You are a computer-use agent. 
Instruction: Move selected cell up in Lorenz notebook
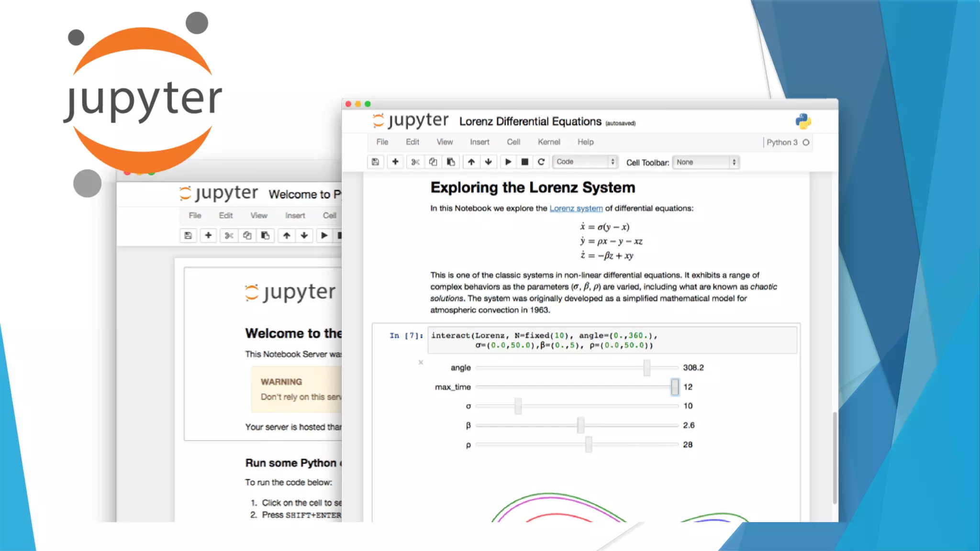coord(471,162)
